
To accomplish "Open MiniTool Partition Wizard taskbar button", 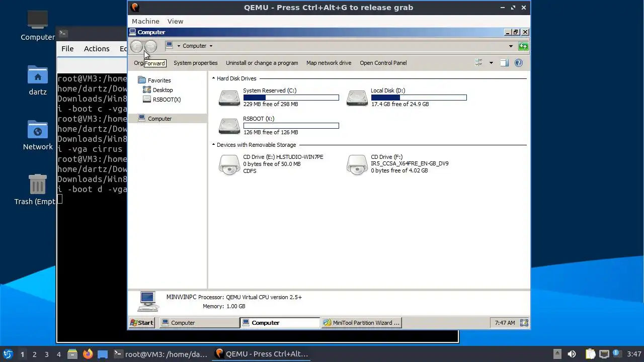I will click(x=361, y=323).
